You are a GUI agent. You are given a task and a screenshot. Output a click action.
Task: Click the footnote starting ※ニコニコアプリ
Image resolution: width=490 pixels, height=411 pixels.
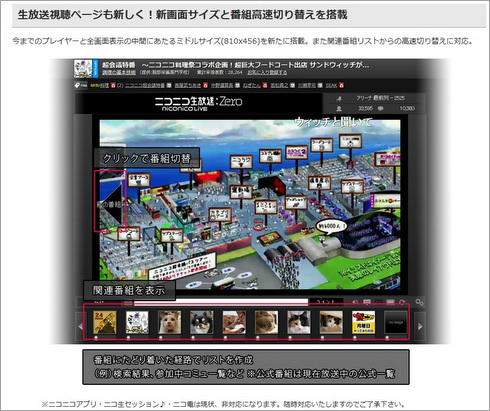click(x=223, y=404)
